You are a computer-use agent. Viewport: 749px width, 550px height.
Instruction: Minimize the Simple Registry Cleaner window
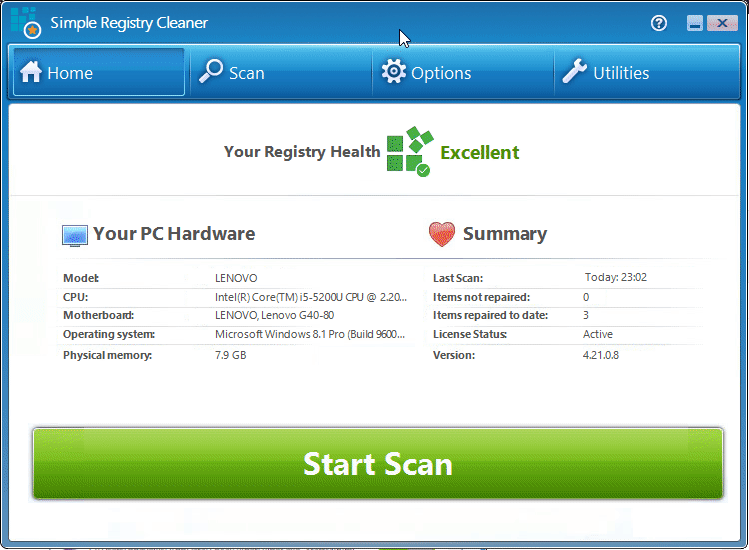pyautogui.click(x=695, y=23)
